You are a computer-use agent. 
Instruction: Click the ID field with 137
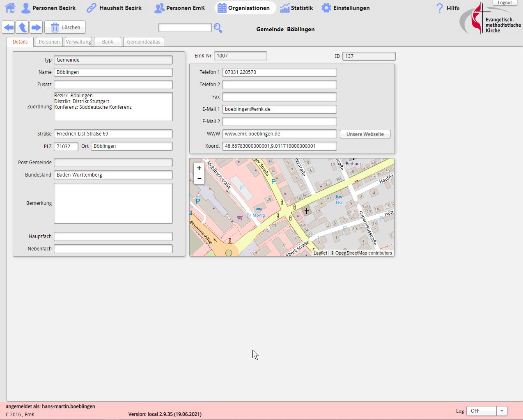tap(369, 56)
